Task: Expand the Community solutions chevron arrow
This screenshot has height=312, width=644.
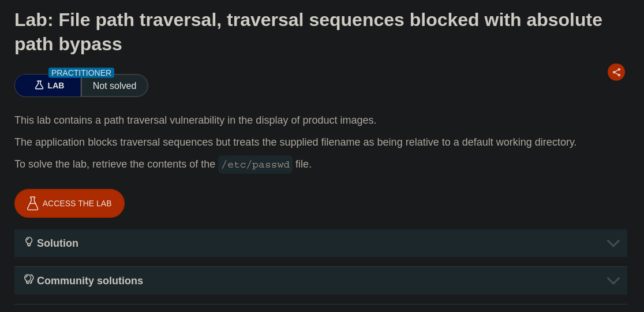Action: (613, 281)
